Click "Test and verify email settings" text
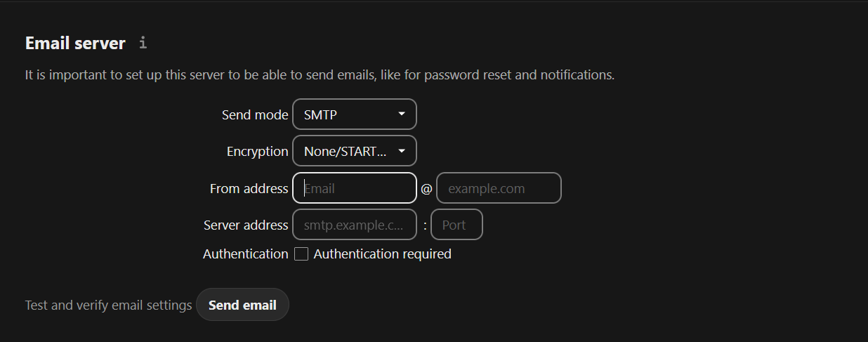Viewport: 868px width, 342px height. tap(108, 305)
